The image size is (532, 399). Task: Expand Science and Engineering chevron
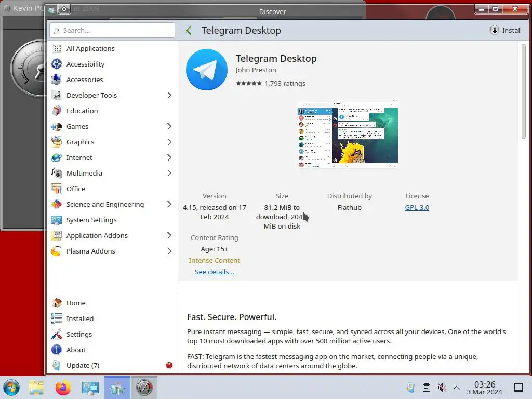(x=169, y=205)
